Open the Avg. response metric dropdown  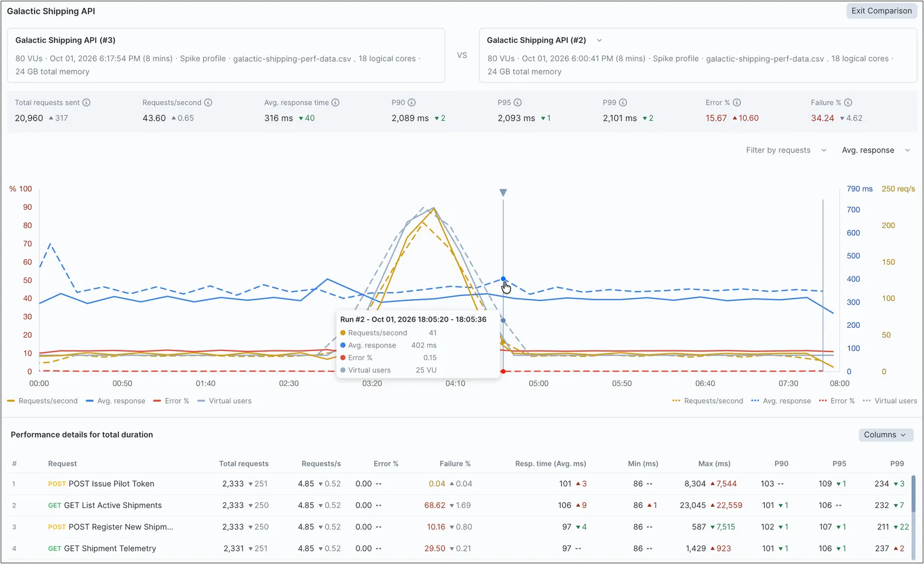(875, 150)
